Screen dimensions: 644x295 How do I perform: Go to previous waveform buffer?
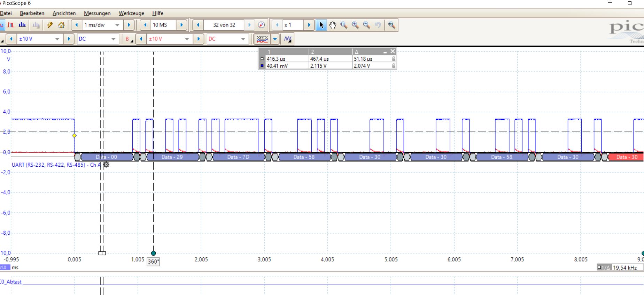pyautogui.click(x=198, y=25)
